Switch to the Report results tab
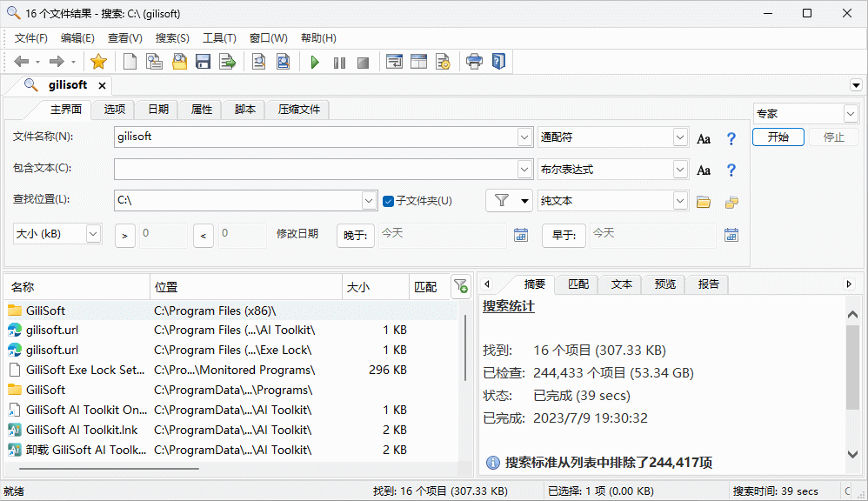Image resolution: width=868 pixels, height=501 pixels. pos(709,284)
